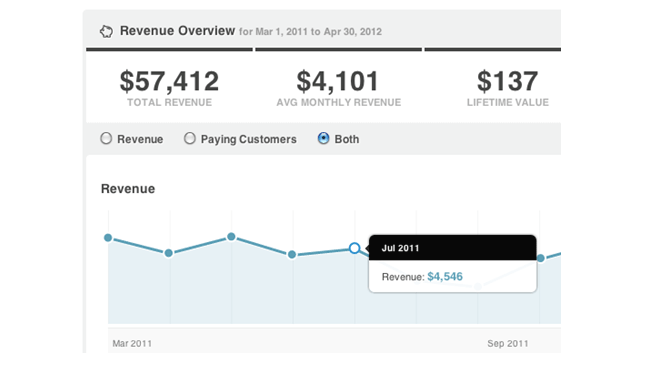Click the $4,546 revenue value in tooltip
This screenshot has width=652, height=383.
[x=445, y=277]
